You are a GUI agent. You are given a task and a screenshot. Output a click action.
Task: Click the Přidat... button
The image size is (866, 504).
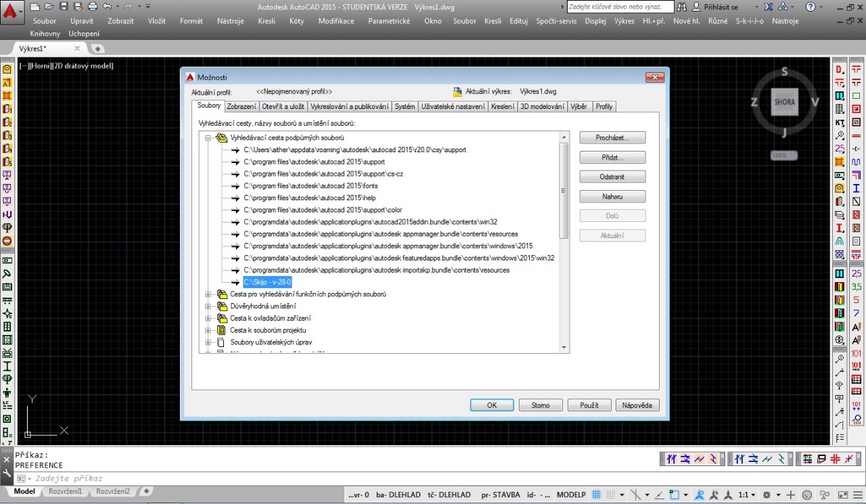pos(612,157)
